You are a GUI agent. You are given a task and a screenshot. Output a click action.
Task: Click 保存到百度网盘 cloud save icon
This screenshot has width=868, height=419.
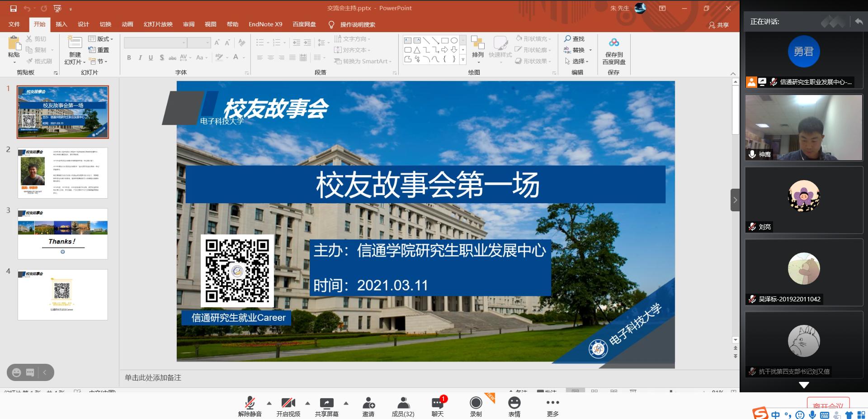pyautogui.click(x=613, y=43)
